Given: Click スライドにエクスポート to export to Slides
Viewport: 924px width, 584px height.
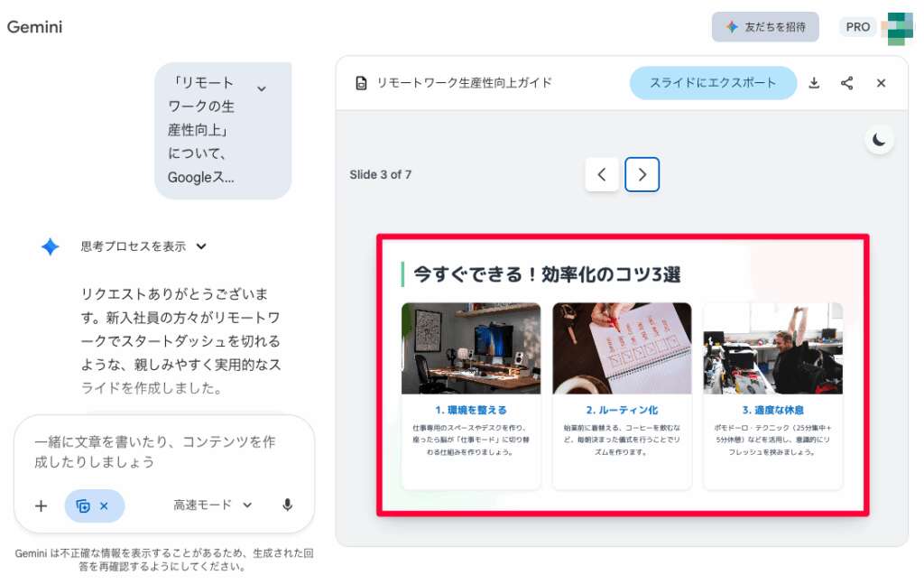Looking at the screenshot, I should 712,82.
